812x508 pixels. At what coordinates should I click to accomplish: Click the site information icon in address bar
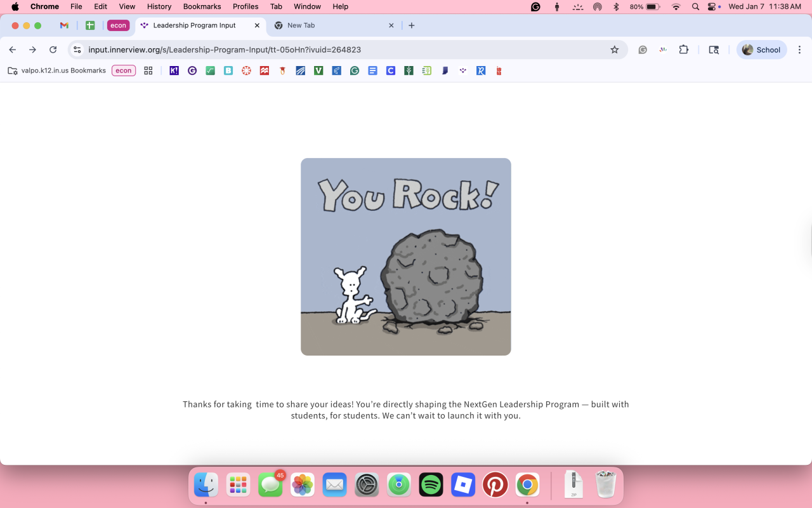pyautogui.click(x=77, y=50)
